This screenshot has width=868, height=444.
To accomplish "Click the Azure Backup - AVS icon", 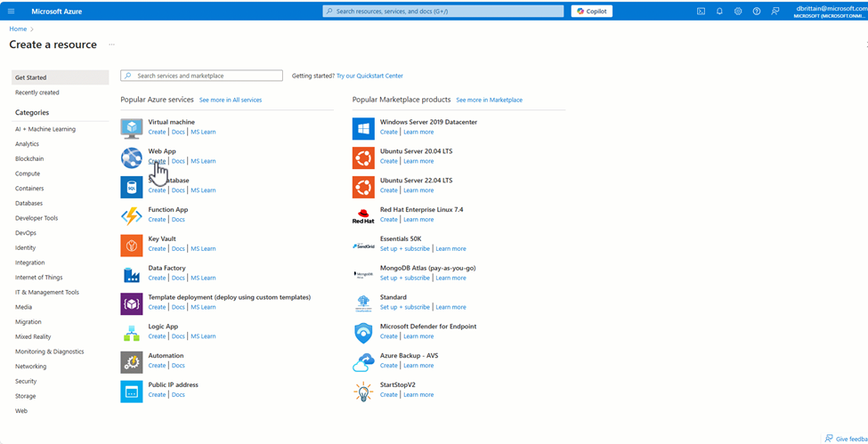I will point(363,362).
